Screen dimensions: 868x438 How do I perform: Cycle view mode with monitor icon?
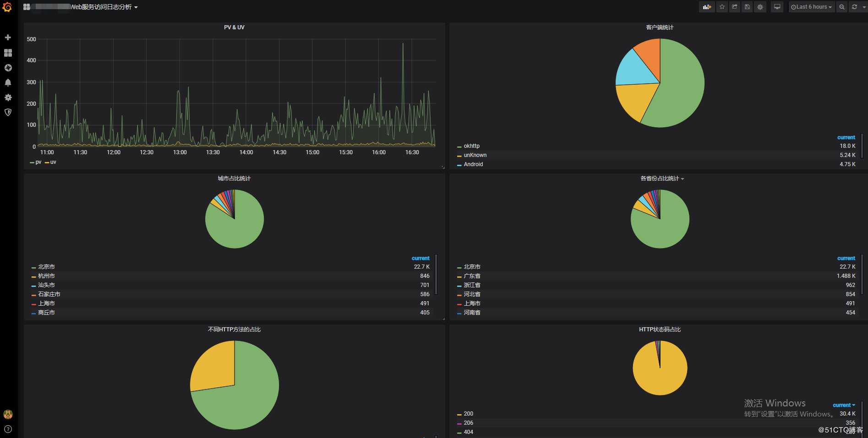tap(777, 7)
